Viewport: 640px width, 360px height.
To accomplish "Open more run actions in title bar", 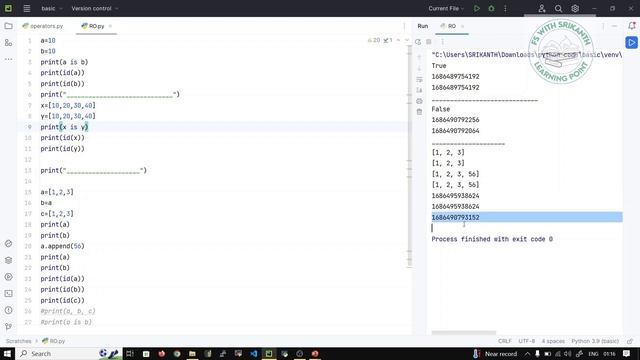I will coord(505,8).
